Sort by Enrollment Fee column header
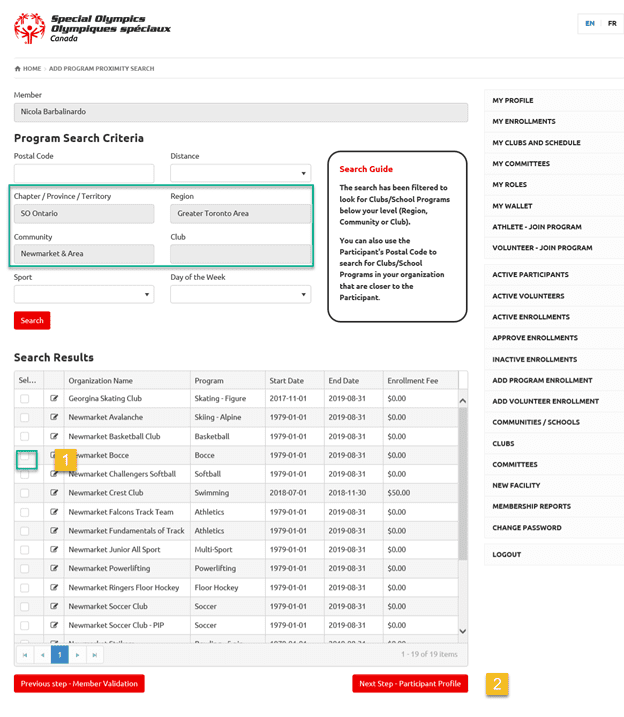Screen dimensions: 624x717 [413, 380]
